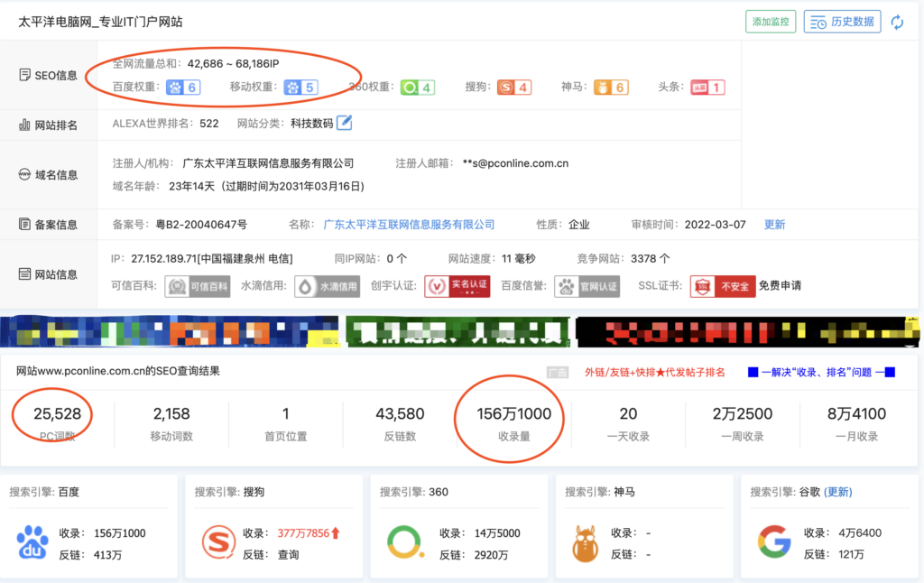
Task: Click the 同IP网站 0 个 value
Action: (x=397, y=259)
